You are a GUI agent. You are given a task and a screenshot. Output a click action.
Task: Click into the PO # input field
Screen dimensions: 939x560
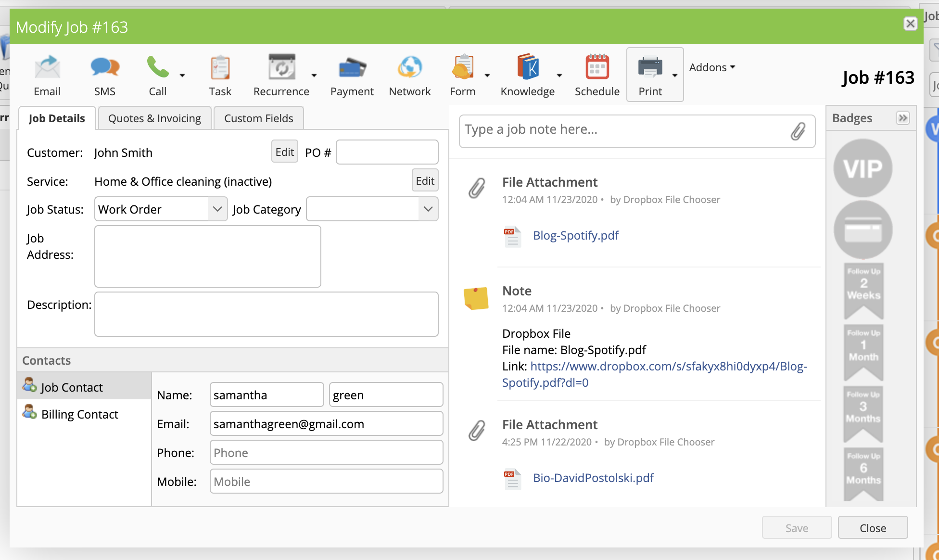tap(387, 152)
